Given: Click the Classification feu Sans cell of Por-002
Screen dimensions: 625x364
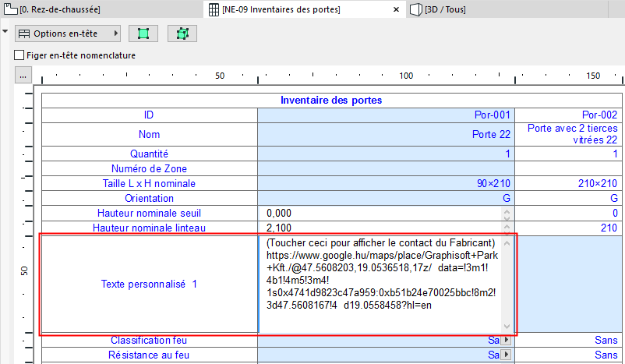Looking at the screenshot, I should click(568, 340).
